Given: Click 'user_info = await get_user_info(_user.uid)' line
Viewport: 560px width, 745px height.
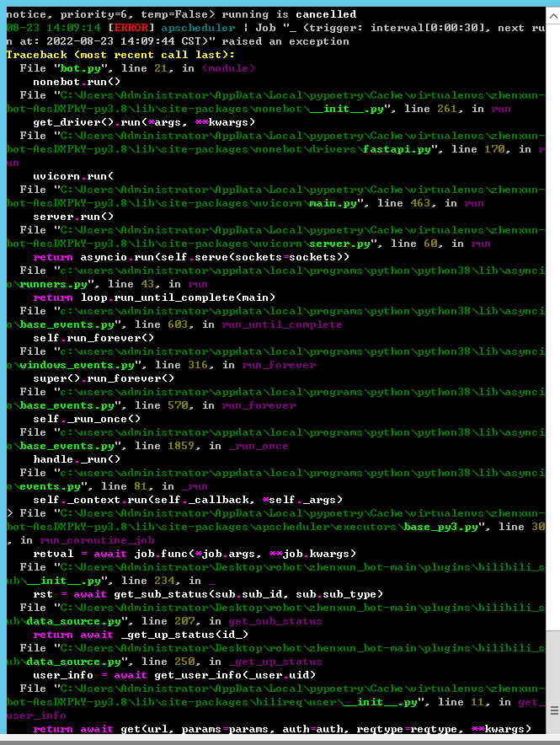Looking at the screenshot, I should (x=174, y=675).
